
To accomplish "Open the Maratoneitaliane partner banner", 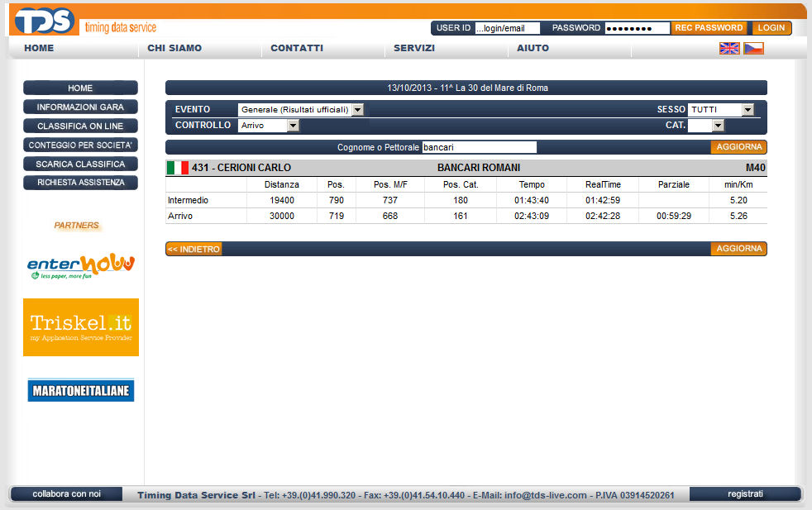I will point(81,390).
